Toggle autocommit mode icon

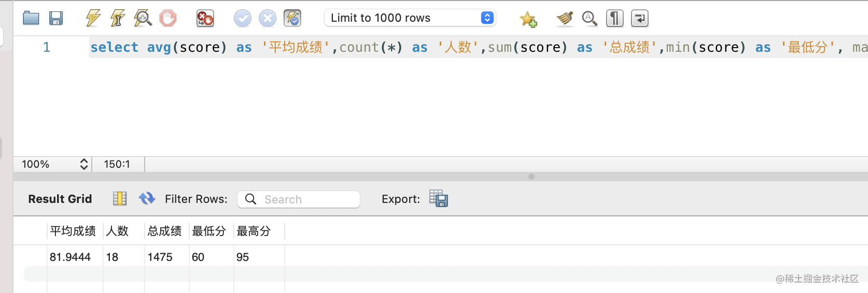pyautogui.click(x=292, y=19)
